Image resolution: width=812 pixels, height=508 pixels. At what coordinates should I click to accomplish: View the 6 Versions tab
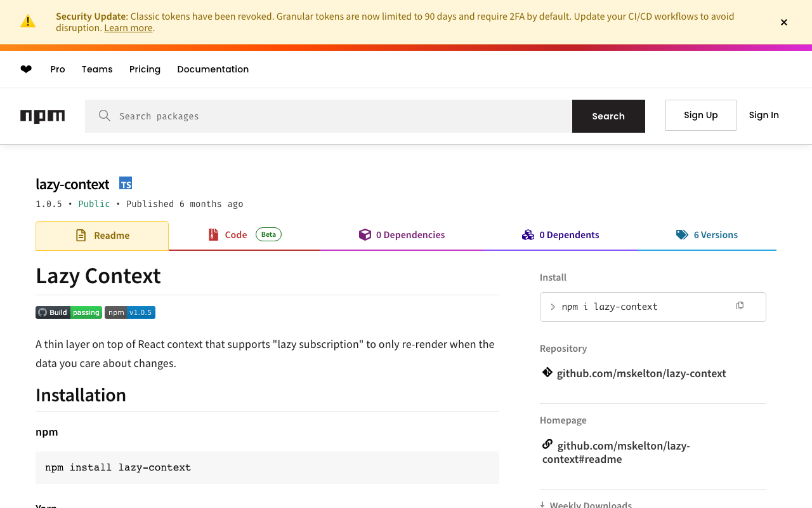pyautogui.click(x=707, y=235)
